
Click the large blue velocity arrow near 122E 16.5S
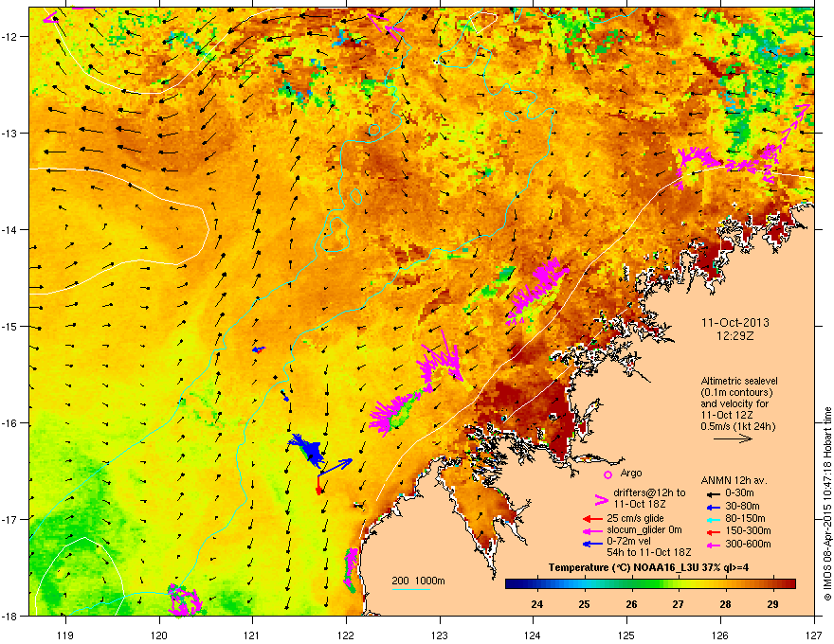pyautogui.click(x=336, y=467)
